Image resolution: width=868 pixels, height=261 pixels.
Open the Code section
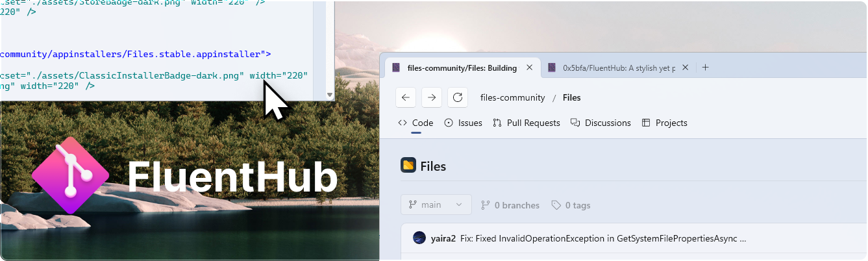point(415,123)
